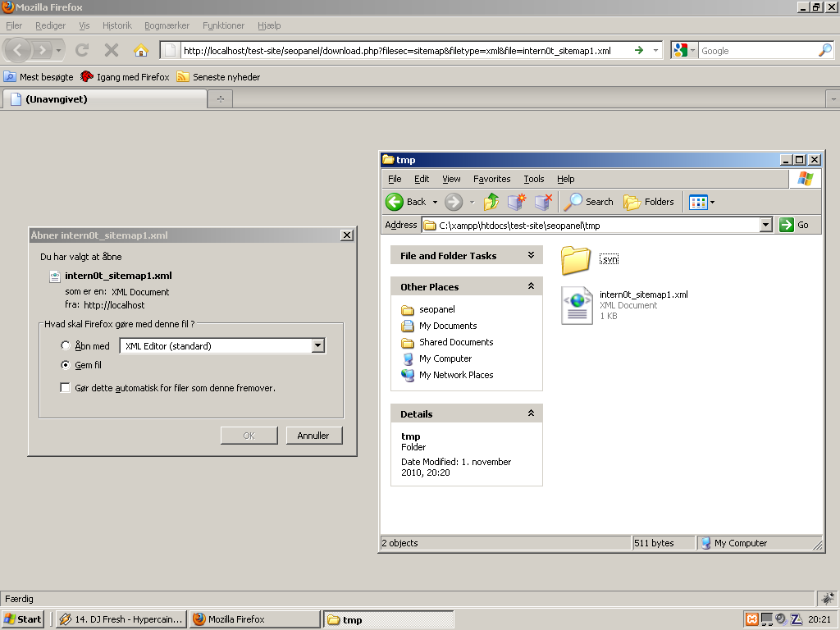Image resolution: width=840 pixels, height=630 pixels.
Task: Open tab list dropdown at tab bar end
Action: [x=833, y=99]
